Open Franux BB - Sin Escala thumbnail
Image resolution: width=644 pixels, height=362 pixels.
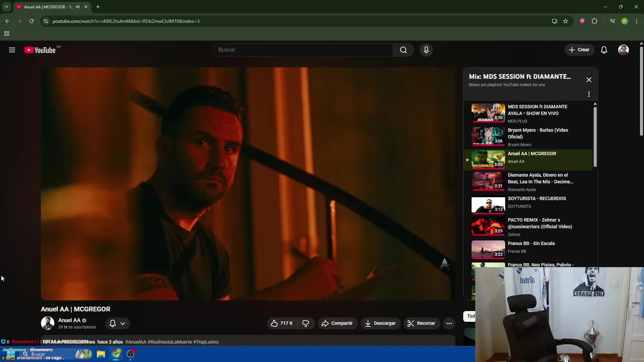488,249
